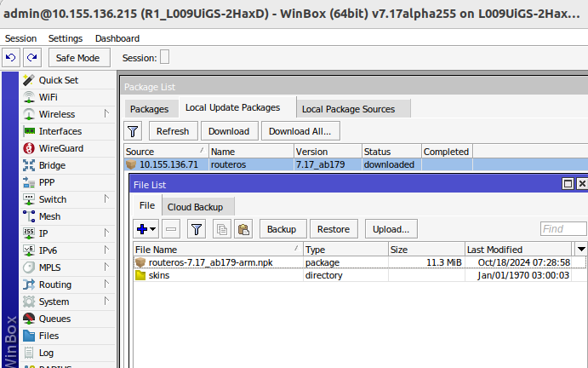Image resolution: width=588 pixels, height=368 pixels.
Task: Open the column selector dropdown in File List
Action: (581, 249)
